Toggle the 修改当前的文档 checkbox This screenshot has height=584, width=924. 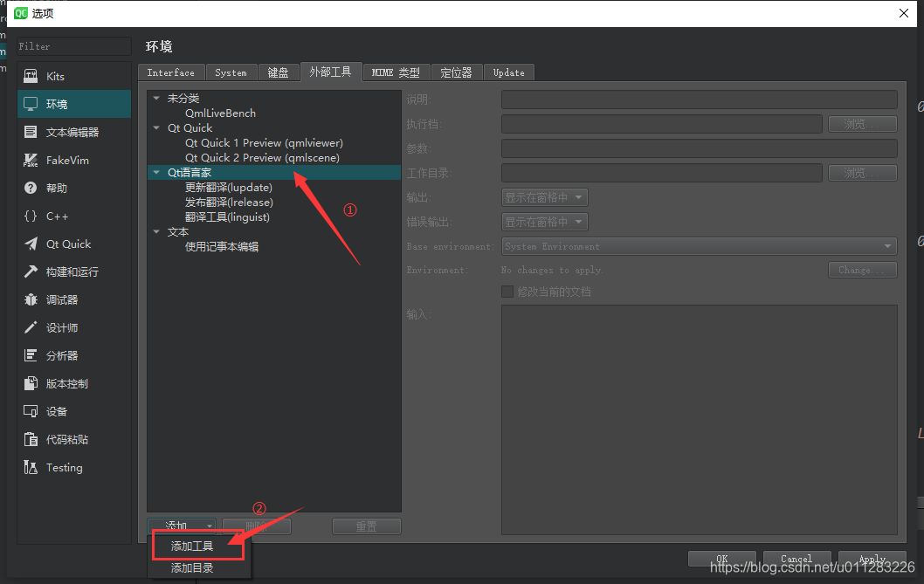point(507,292)
